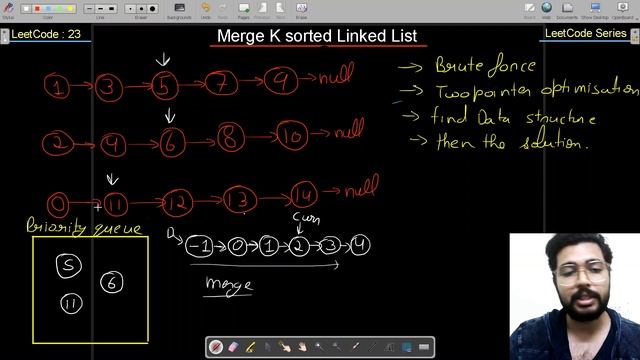Select the Eraser tool in stylus palette

coord(233,347)
